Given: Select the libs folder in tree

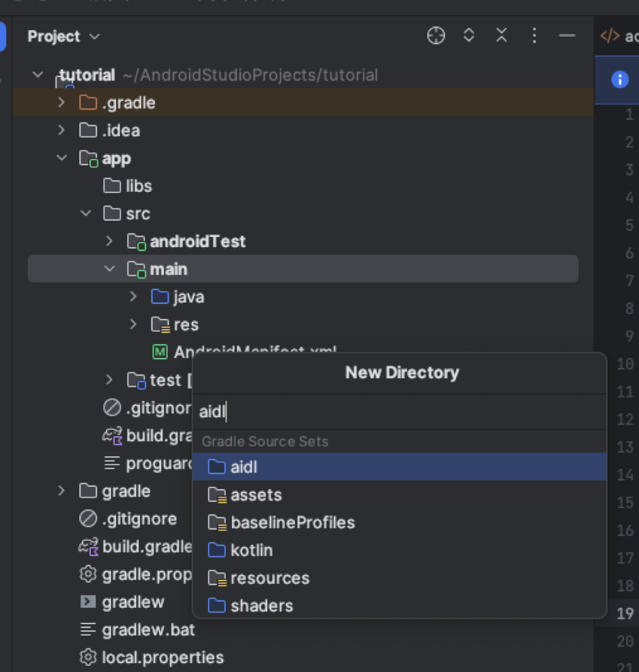Looking at the screenshot, I should (138, 186).
